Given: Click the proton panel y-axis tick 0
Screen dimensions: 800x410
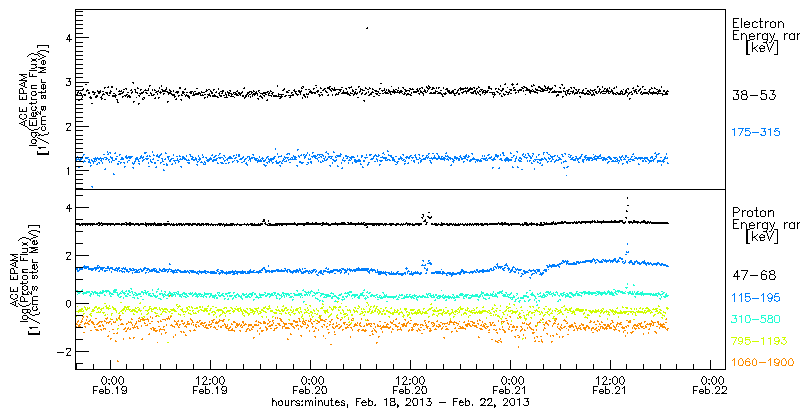Looking at the screenshot, I should (x=66, y=304).
